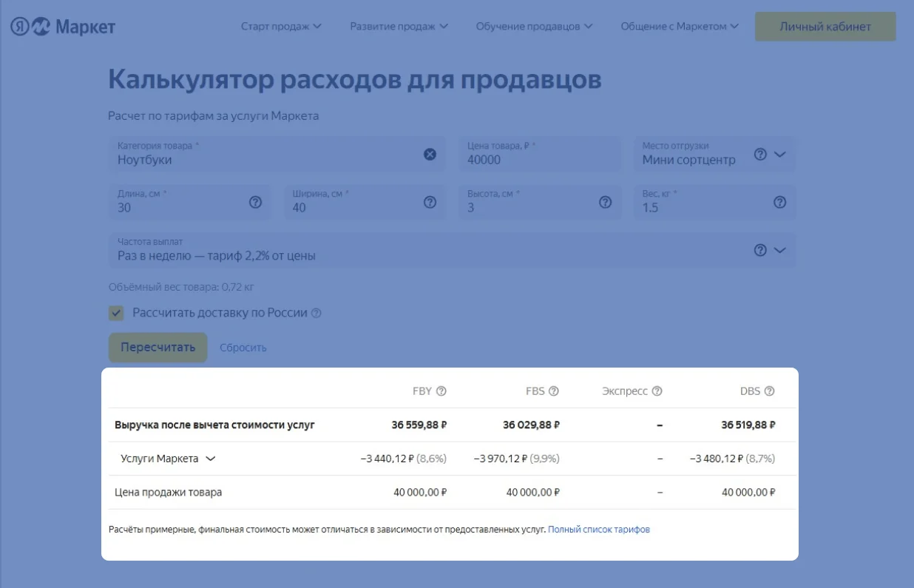Show help for Экспресс column

657,391
